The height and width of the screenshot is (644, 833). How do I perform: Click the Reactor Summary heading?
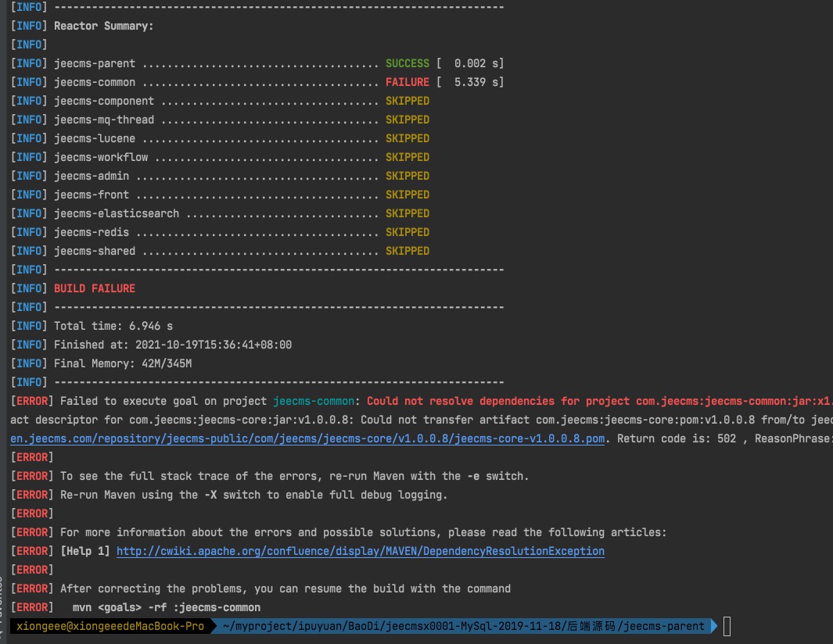pos(103,26)
